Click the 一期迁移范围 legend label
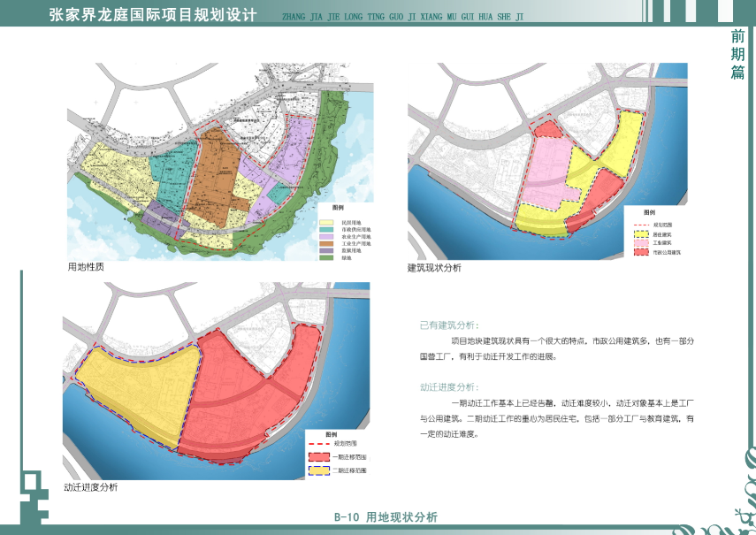 click(349, 457)
